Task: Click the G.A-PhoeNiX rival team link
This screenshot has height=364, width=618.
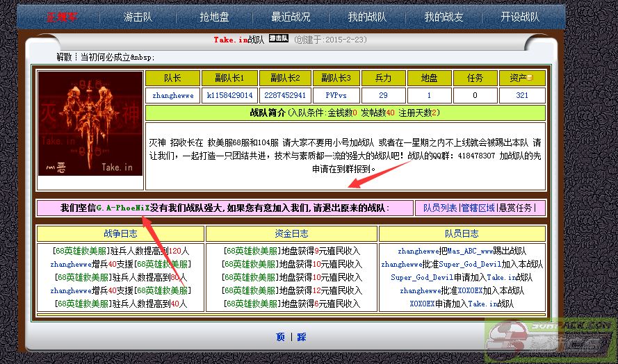Action: point(123,208)
